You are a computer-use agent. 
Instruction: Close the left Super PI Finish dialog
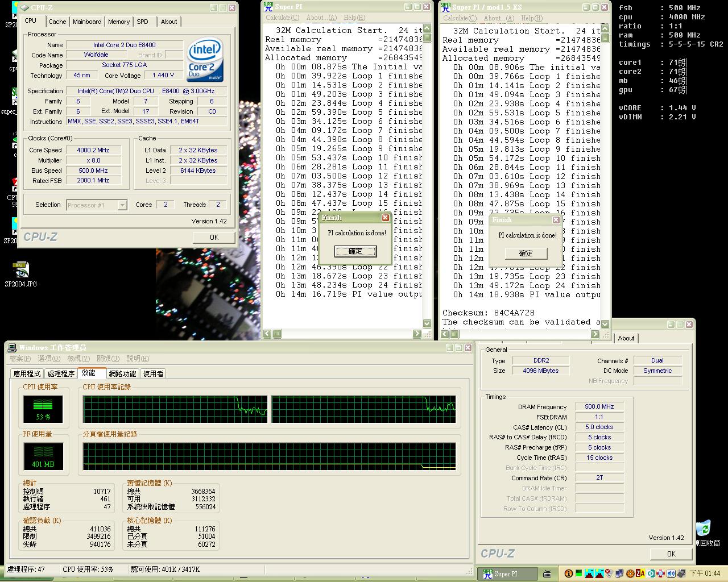[x=385, y=218]
